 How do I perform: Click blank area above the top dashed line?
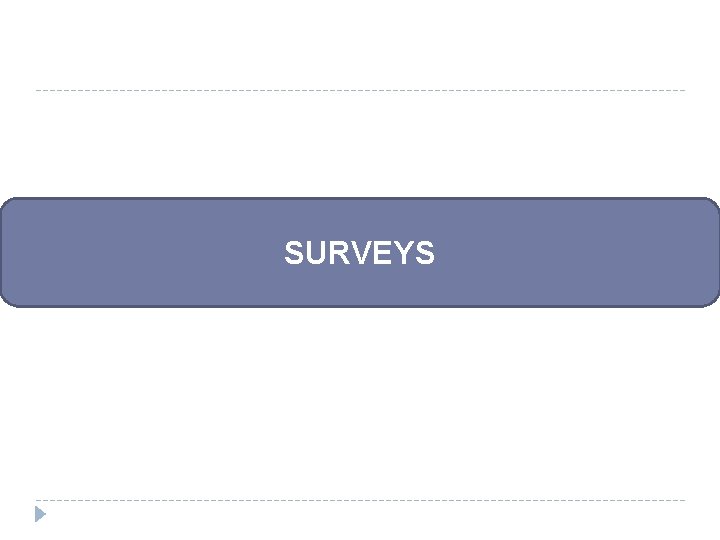[x=360, y=44]
